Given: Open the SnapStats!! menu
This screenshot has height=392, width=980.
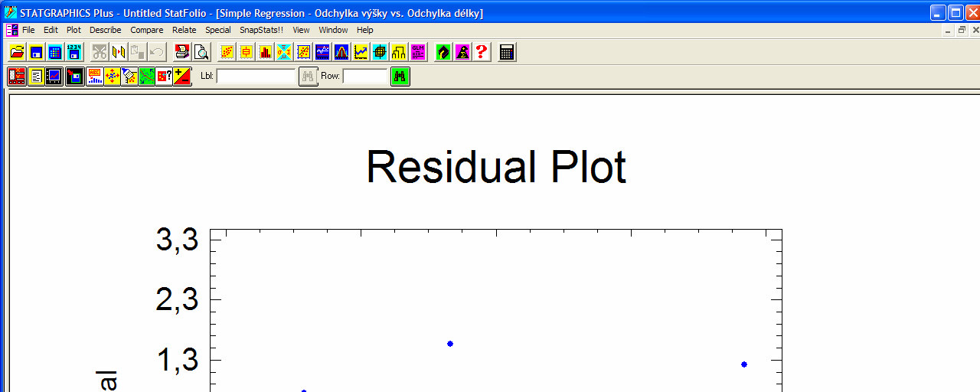Looking at the screenshot, I should coord(261,30).
